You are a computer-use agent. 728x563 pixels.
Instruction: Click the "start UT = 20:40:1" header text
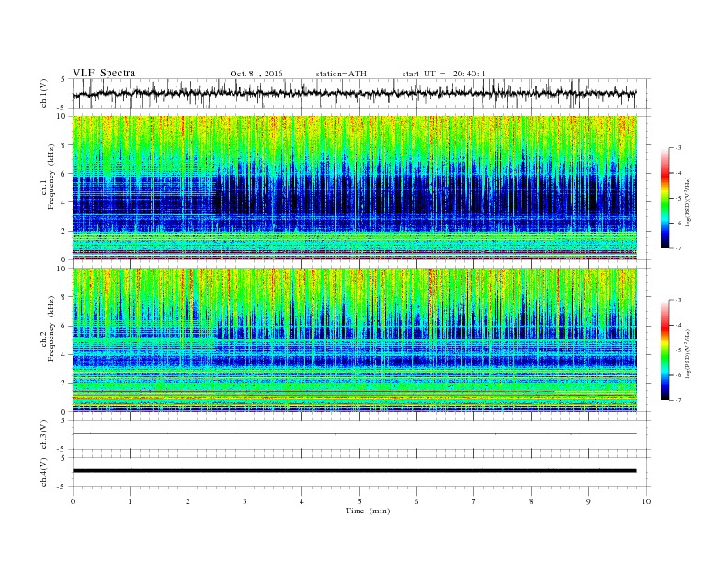coord(444,74)
